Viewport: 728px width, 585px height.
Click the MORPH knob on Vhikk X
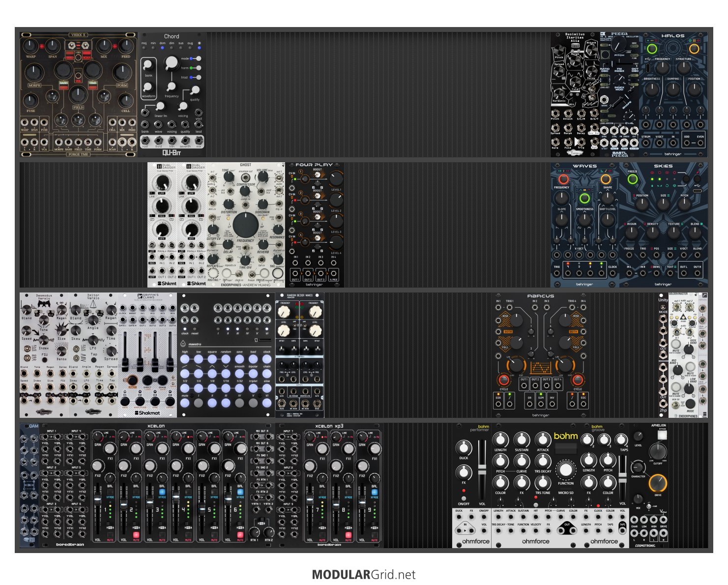point(34,73)
